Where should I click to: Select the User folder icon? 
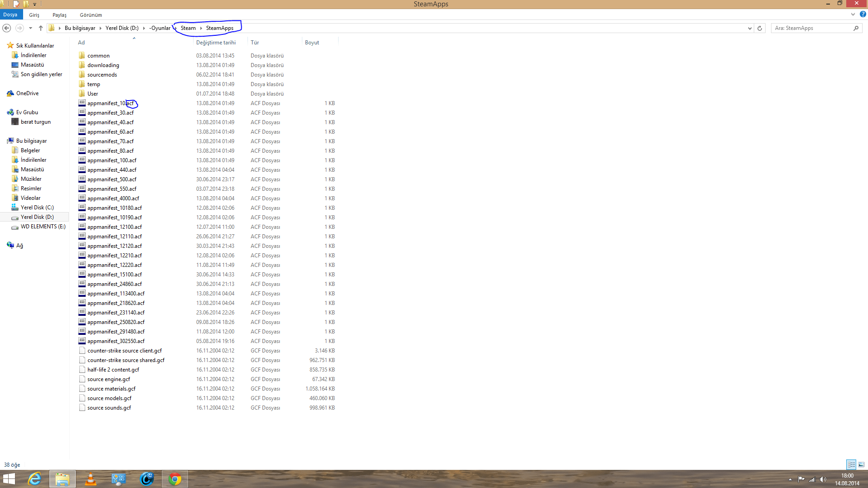tap(82, 93)
